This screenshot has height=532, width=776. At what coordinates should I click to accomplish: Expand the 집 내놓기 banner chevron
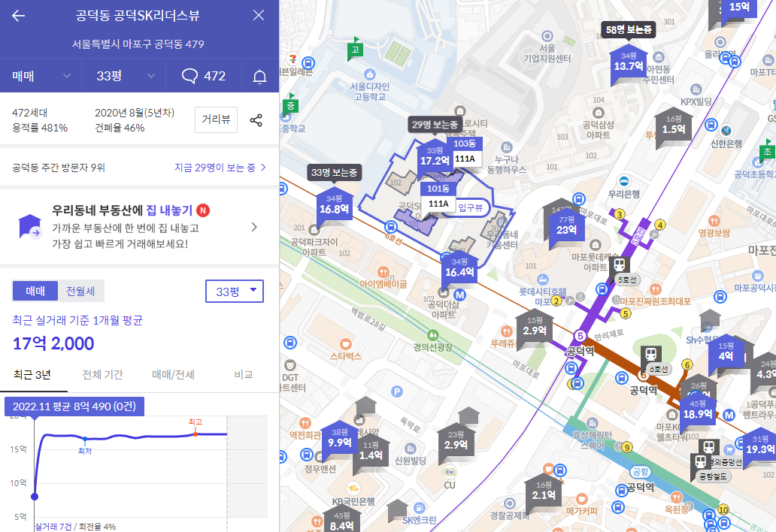(x=254, y=227)
